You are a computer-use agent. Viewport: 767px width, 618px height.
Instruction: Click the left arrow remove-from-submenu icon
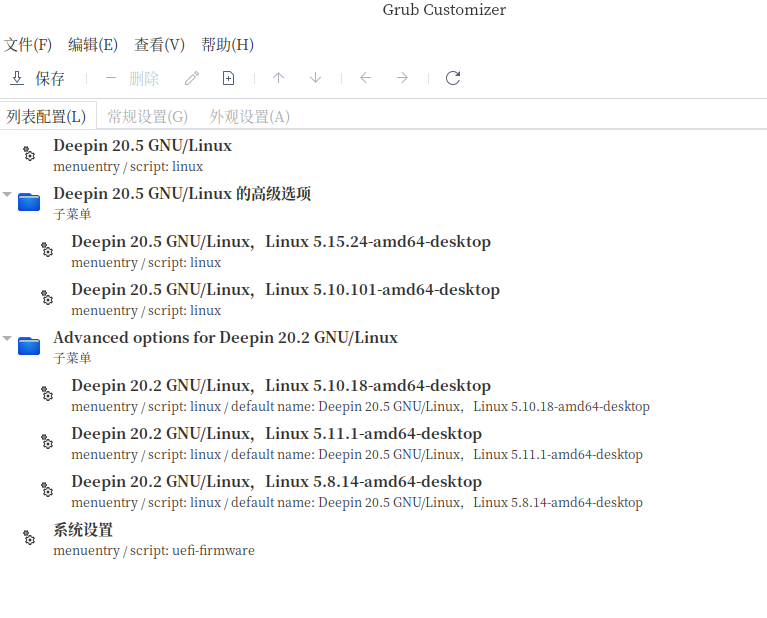tap(365, 78)
